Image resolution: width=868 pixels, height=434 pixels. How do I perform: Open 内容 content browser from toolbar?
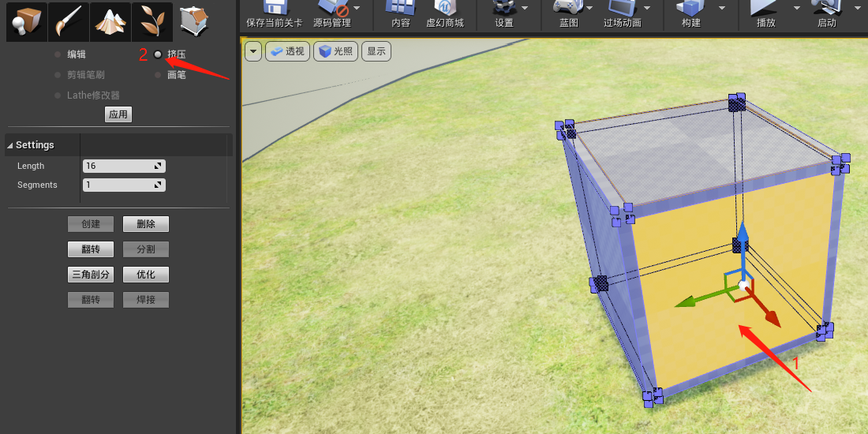(401, 8)
